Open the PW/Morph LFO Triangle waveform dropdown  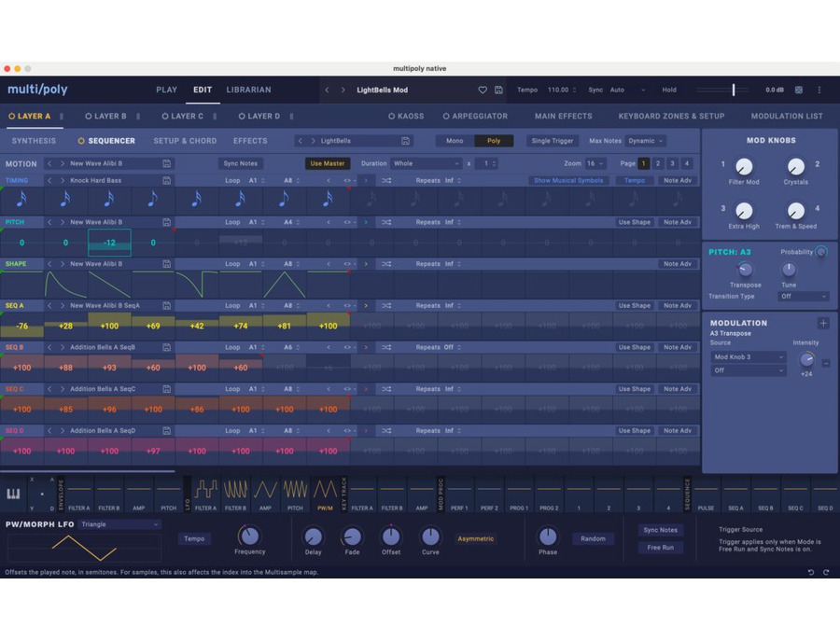pos(119,524)
